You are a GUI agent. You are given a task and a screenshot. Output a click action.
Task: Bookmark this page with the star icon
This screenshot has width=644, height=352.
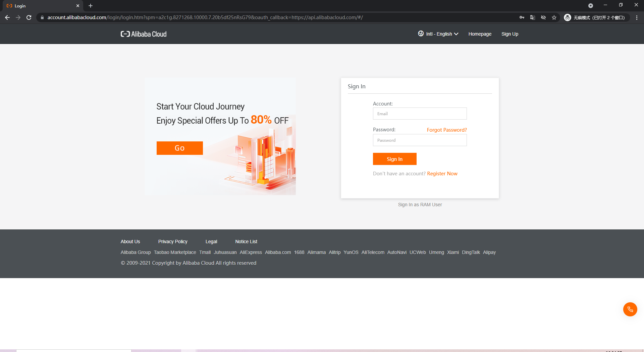554,17
